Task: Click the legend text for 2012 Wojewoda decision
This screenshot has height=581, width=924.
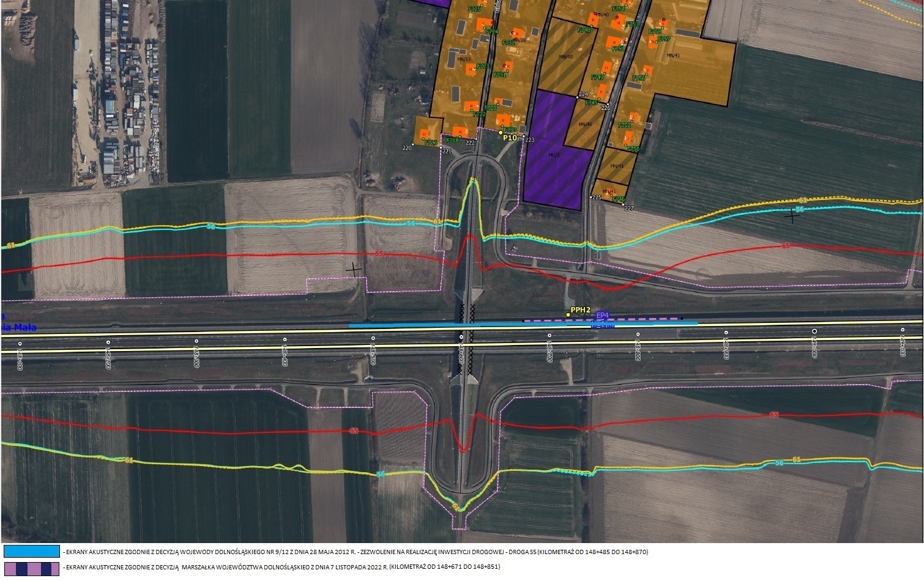Action: click(355, 552)
